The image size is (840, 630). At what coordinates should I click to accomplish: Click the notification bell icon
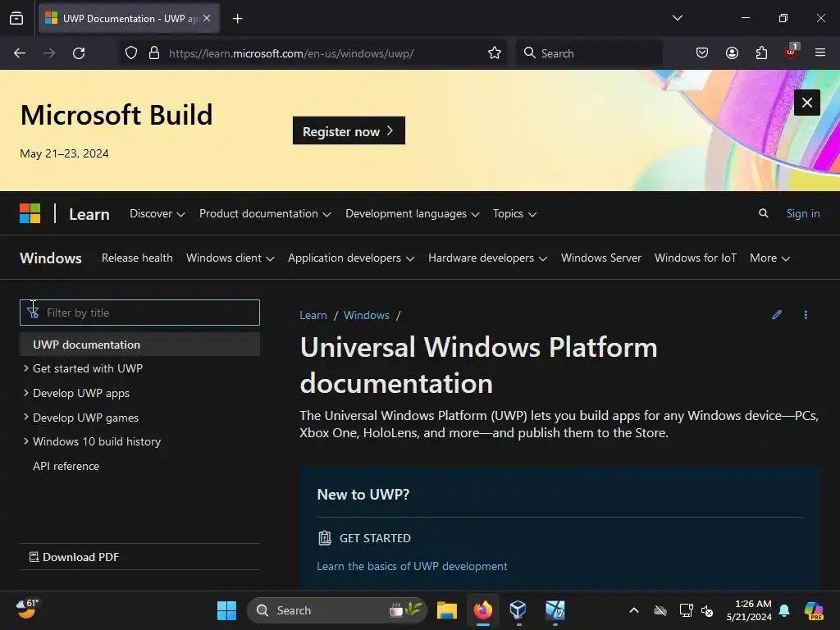coord(784,610)
